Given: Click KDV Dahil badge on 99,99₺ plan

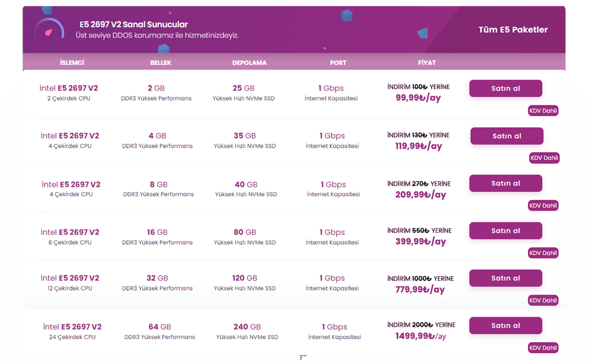Looking at the screenshot, I should point(543,110).
